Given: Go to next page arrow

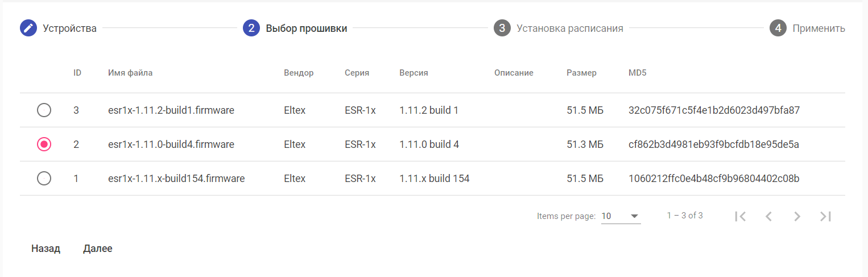Looking at the screenshot, I should click(x=797, y=216).
